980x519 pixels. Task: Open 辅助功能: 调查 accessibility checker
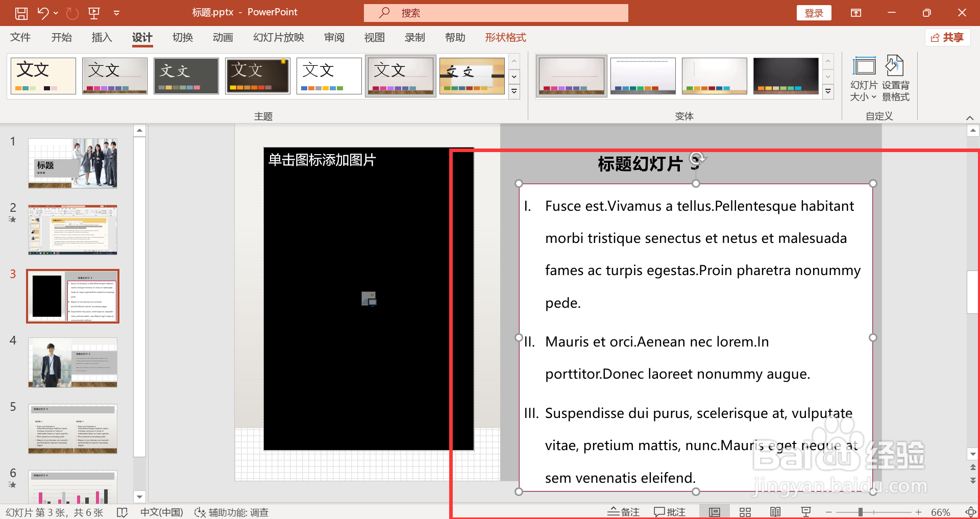[x=231, y=512]
